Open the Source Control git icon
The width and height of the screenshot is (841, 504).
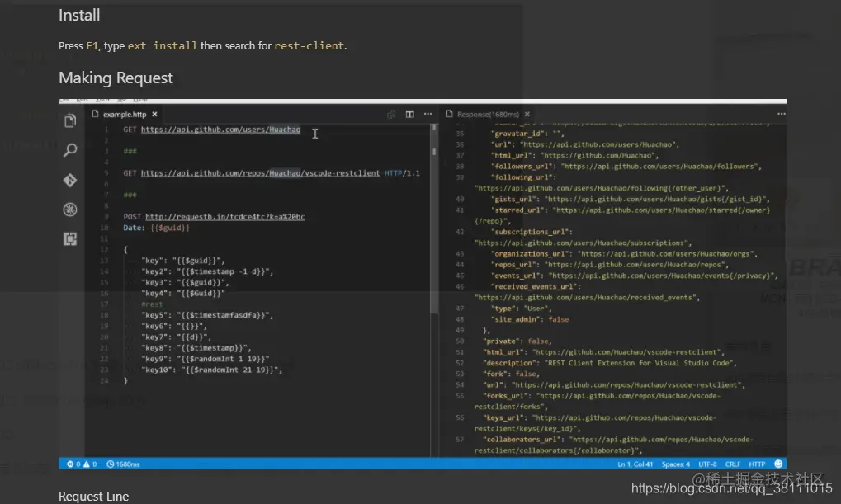click(x=69, y=180)
